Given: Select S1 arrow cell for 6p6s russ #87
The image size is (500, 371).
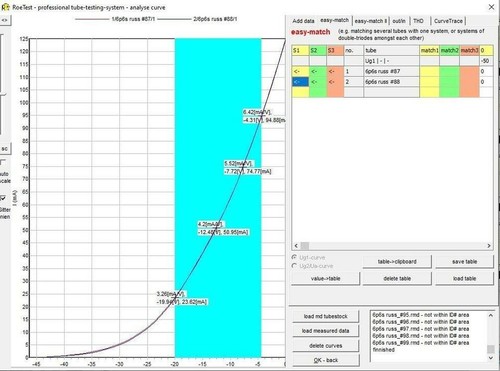Looking at the screenshot, I should pos(300,71).
